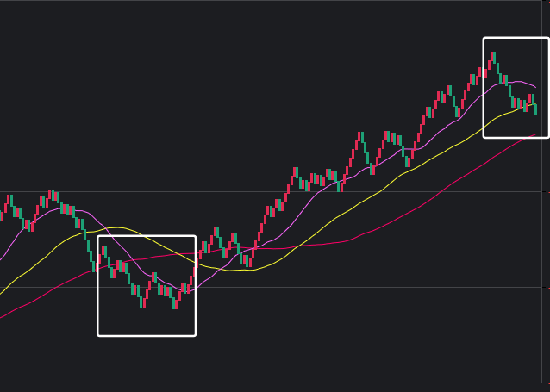This screenshot has width=550, height=392.
Task: Click the lowest candle in the lower-left box
Action: tap(175, 302)
